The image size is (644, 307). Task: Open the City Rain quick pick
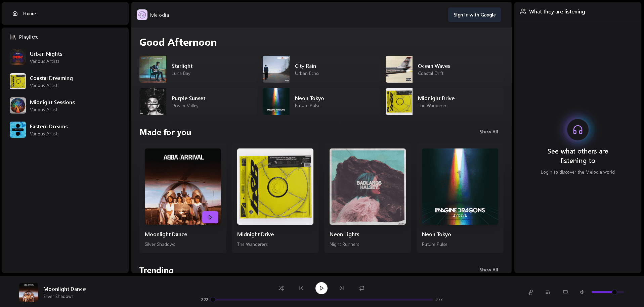[321, 69]
